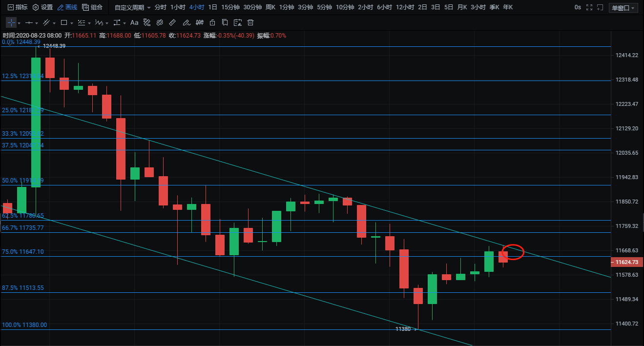Viewport: 644px width, 346px height.
Task: Delete drawings with the trash icon
Action: 250,22
